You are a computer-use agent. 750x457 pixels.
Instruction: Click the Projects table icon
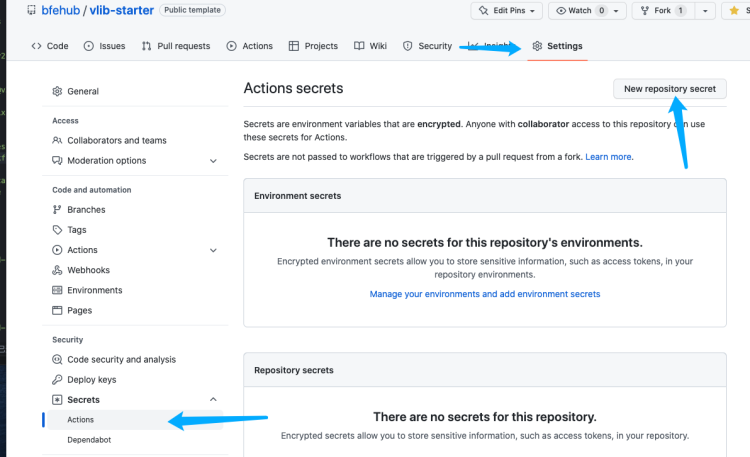(294, 46)
